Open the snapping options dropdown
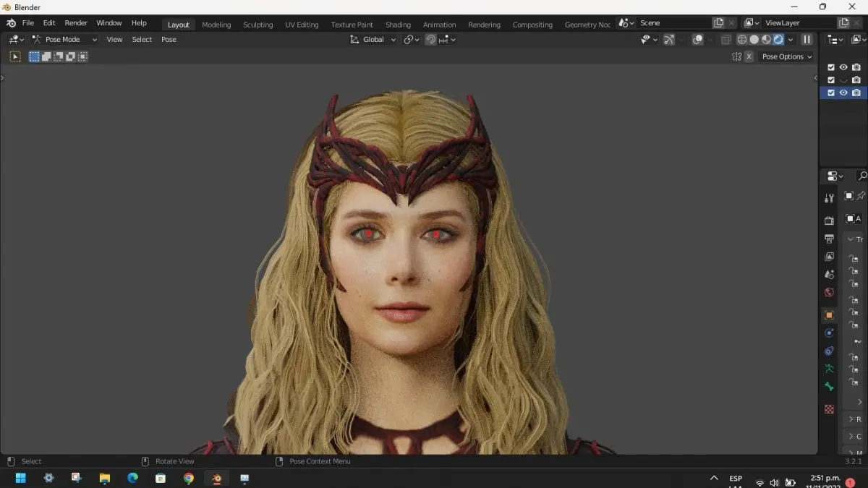 (448, 40)
